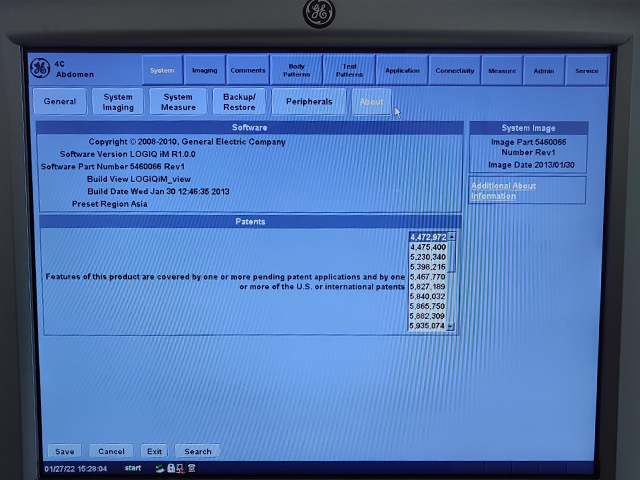Select patent 4,472,972 in the list

click(428, 237)
